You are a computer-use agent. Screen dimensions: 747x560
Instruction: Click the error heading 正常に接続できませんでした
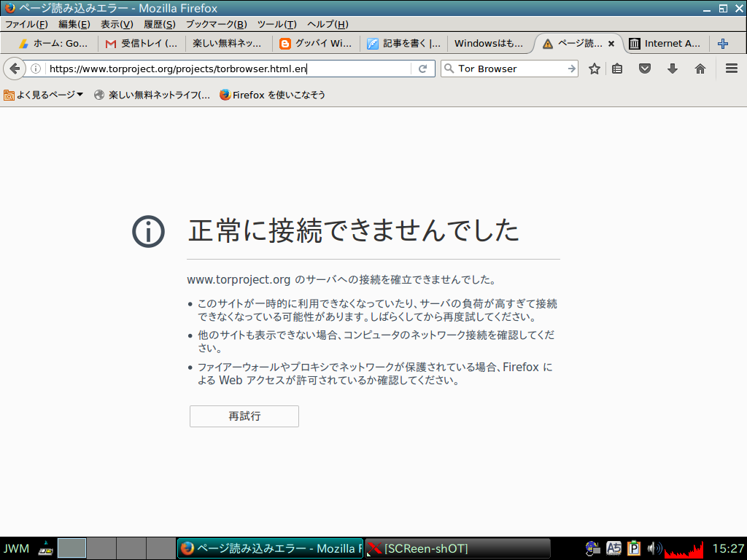pyautogui.click(x=354, y=230)
